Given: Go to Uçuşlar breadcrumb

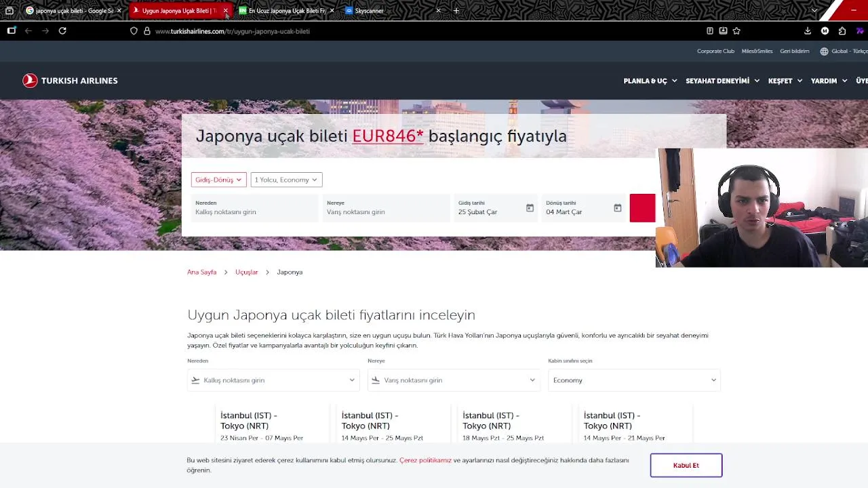Looking at the screenshot, I should [x=247, y=272].
